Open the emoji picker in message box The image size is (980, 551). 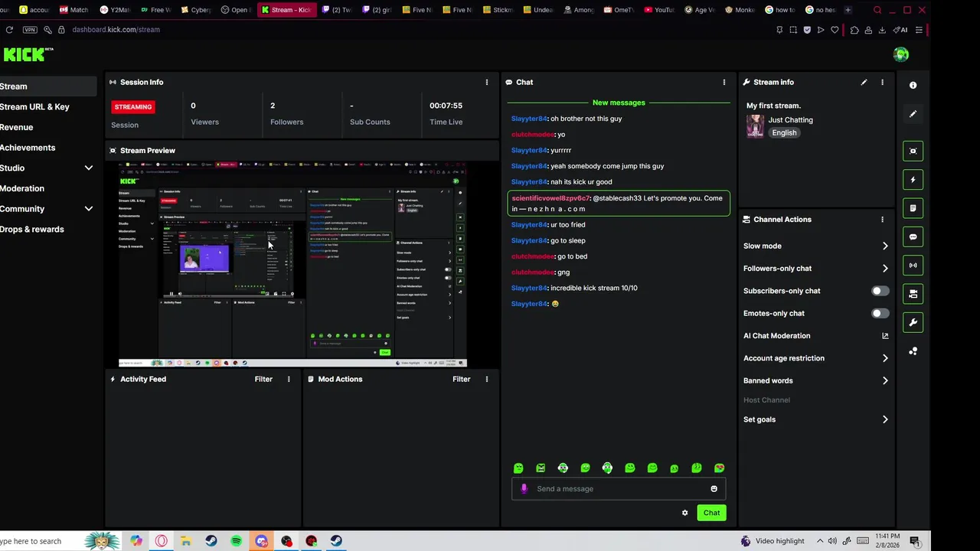click(x=714, y=489)
